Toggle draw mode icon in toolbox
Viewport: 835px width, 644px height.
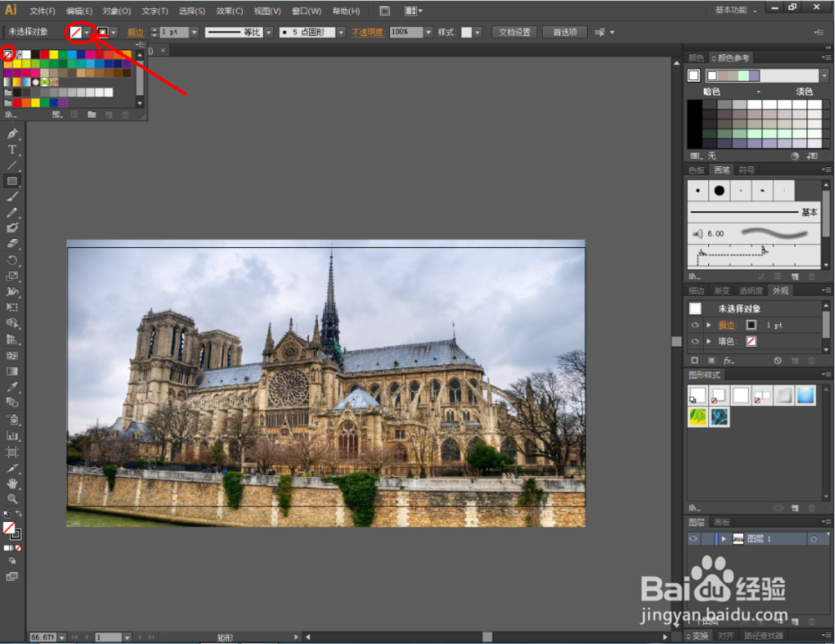tap(12, 561)
